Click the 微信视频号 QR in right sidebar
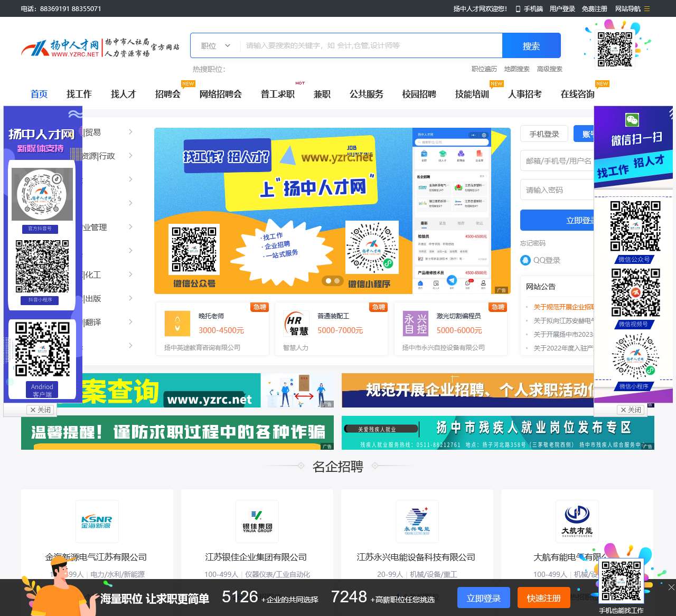 (636, 293)
